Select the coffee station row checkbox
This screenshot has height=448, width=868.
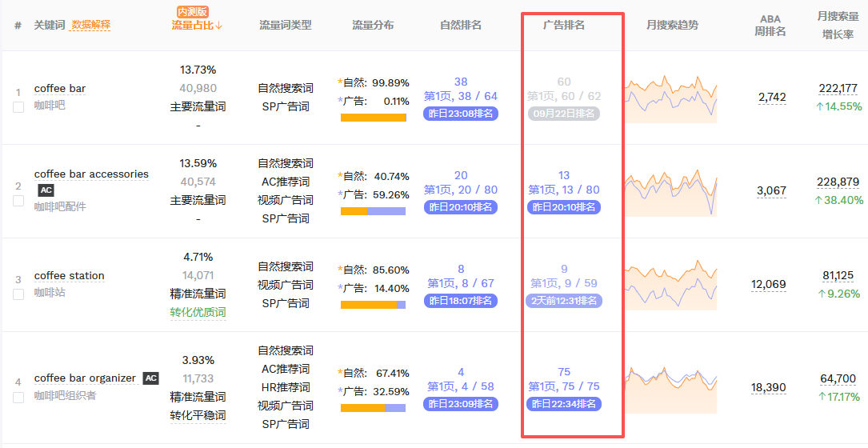point(18,294)
